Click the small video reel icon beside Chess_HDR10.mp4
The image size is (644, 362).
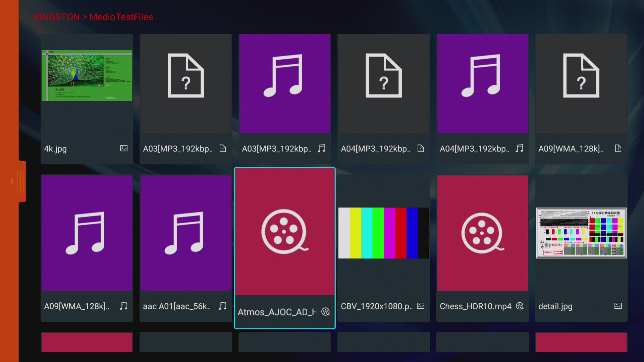click(x=520, y=306)
